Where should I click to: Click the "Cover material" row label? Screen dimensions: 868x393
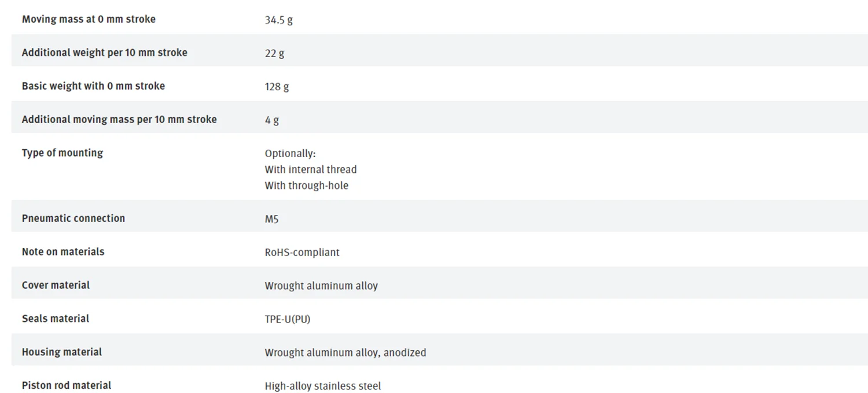[56, 286]
